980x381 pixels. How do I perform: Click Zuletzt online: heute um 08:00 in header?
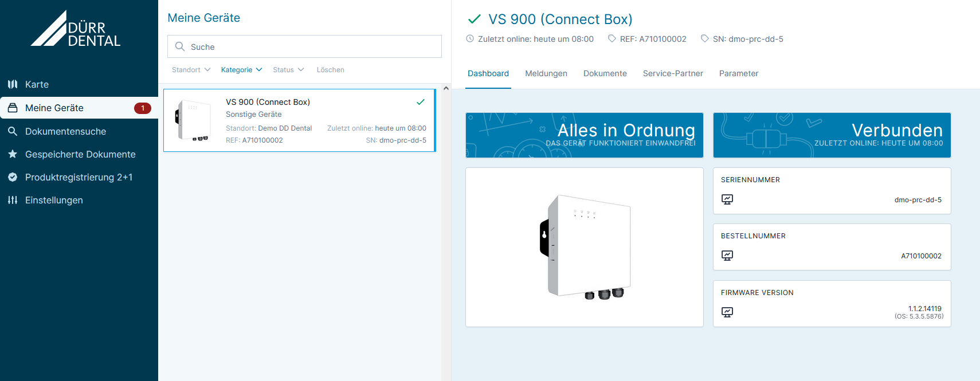coord(536,39)
